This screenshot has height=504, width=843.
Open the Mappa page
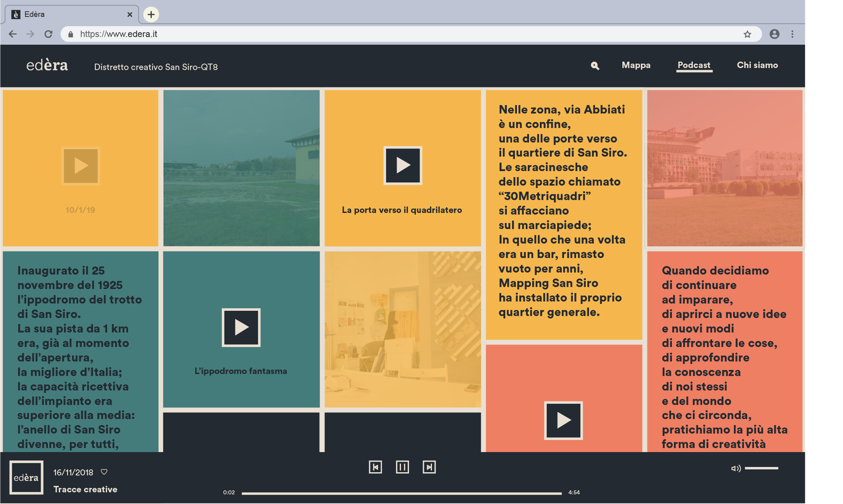click(636, 65)
